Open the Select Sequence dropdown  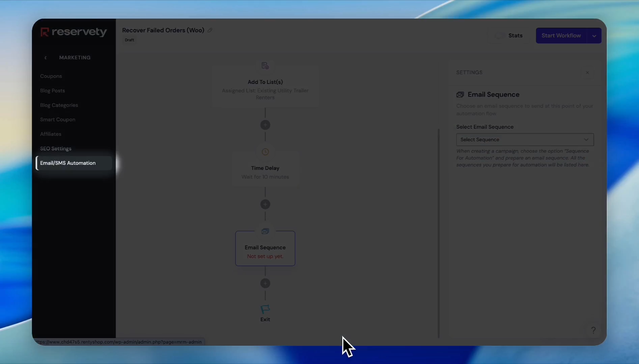click(x=525, y=140)
